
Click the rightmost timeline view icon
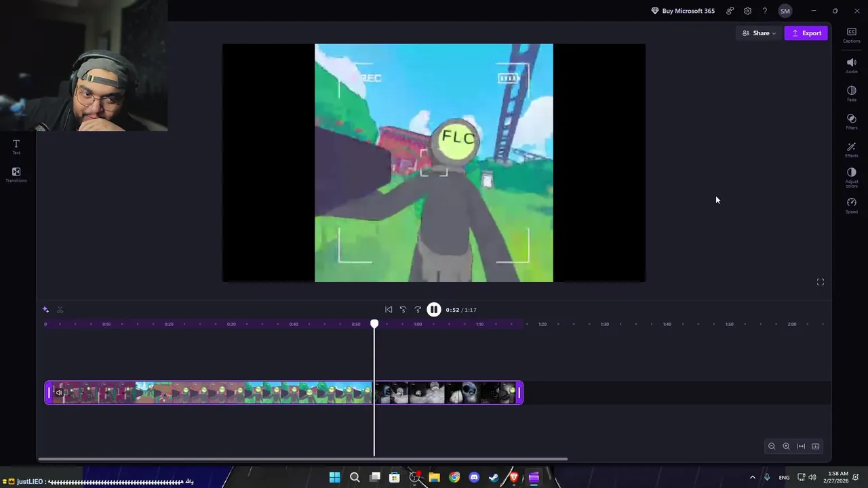tap(816, 446)
